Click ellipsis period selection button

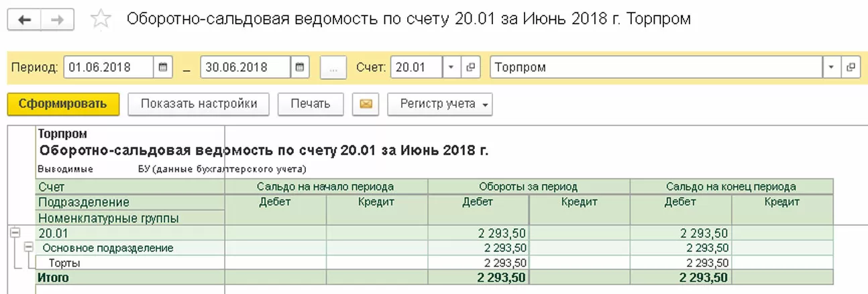click(x=333, y=67)
